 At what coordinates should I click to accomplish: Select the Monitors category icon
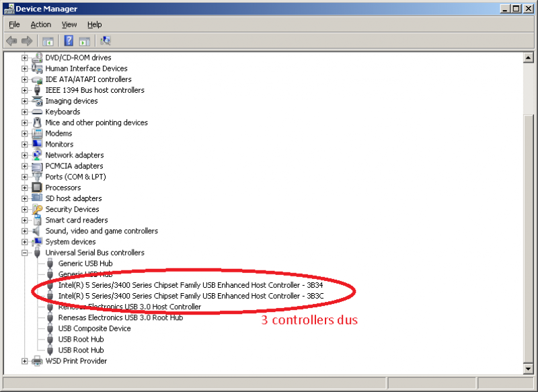click(x=37, y=144)
